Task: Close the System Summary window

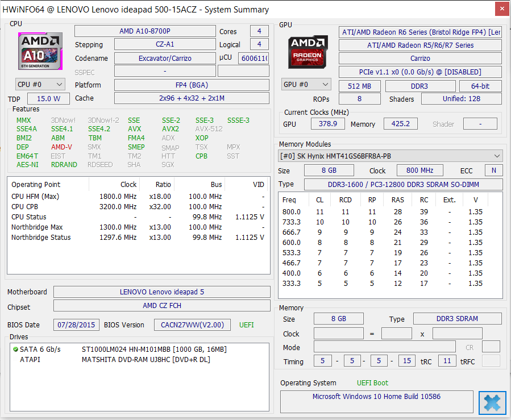Action: coord(502,9)
